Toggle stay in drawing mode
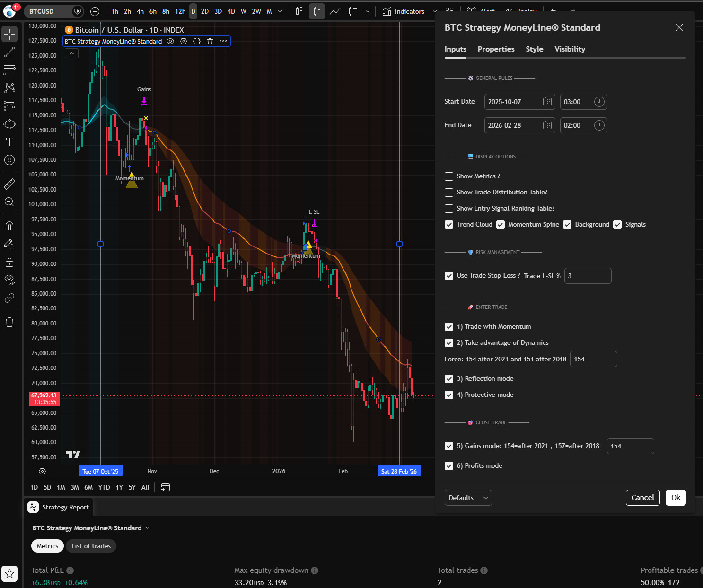Image resolution: width=703 pixels, height=588 pixels. (x=9, y=244)
